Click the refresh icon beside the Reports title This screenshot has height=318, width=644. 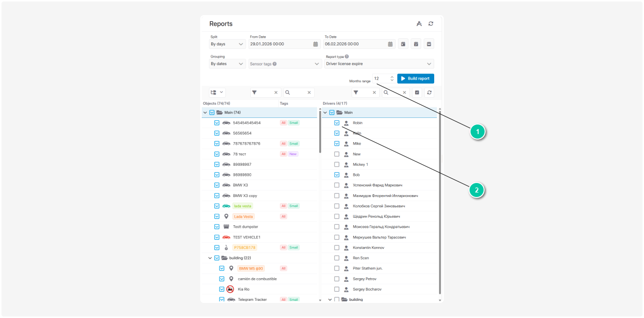[x=431, y=24]
